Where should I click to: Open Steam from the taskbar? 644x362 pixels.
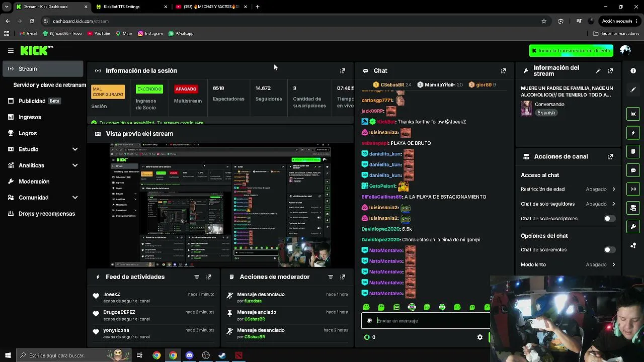pos(222,355)
